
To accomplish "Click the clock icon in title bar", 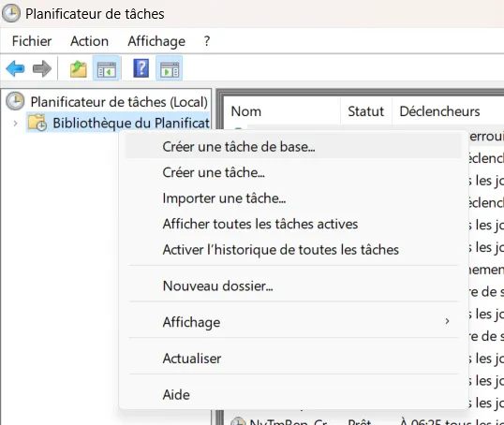I will [x=11, y=13].
